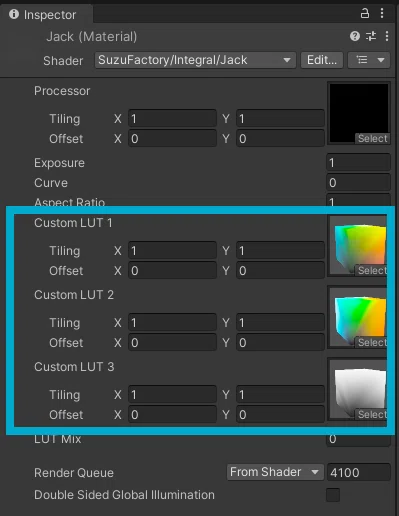
Task: Select the Inspector tab
Action: (47, 14)
